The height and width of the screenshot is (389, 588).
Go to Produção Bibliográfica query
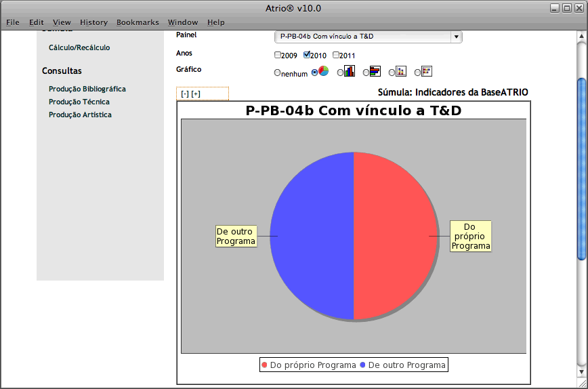[x=87, y=89]
